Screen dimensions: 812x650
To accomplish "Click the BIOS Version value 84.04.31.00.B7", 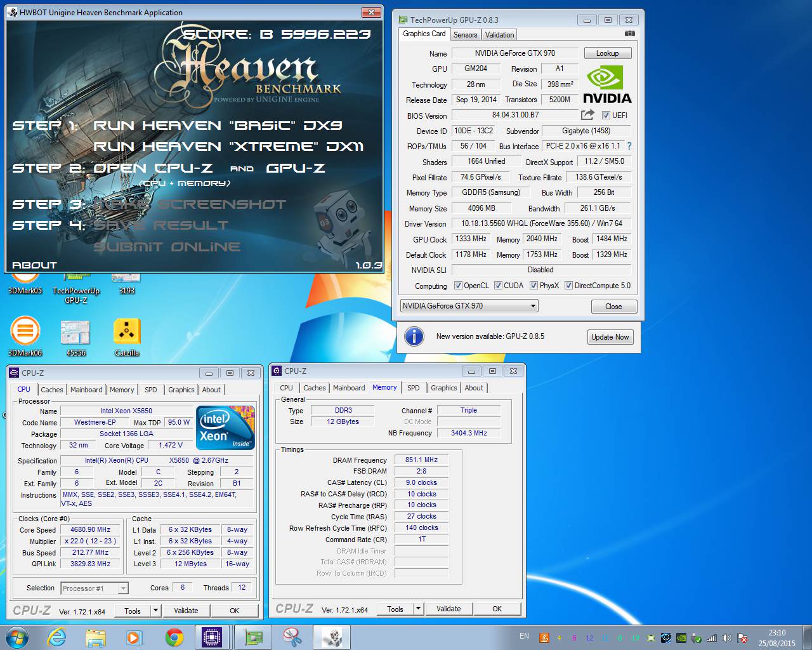I will click(515, 115).
